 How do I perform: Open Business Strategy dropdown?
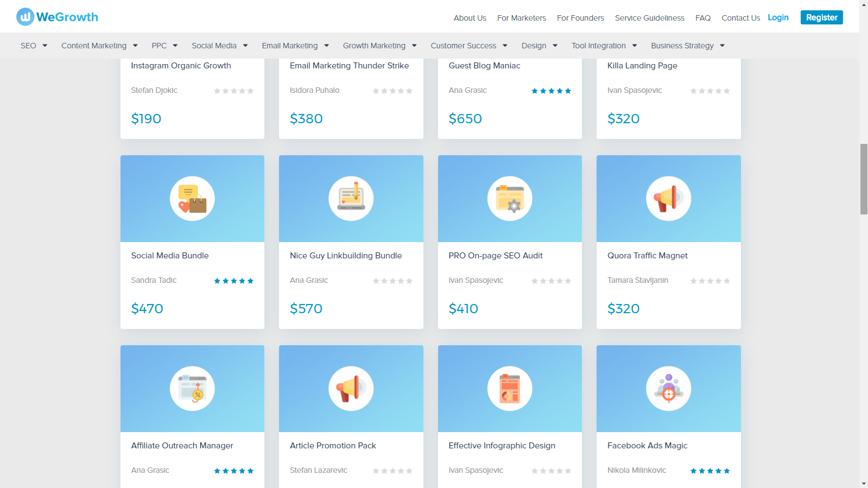(688, 46)
